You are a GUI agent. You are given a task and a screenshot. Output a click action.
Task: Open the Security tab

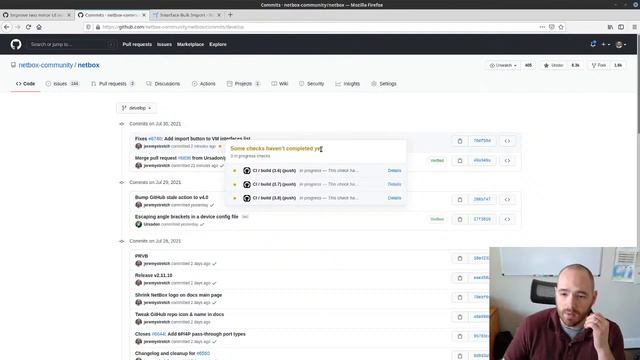pos(311,84)
